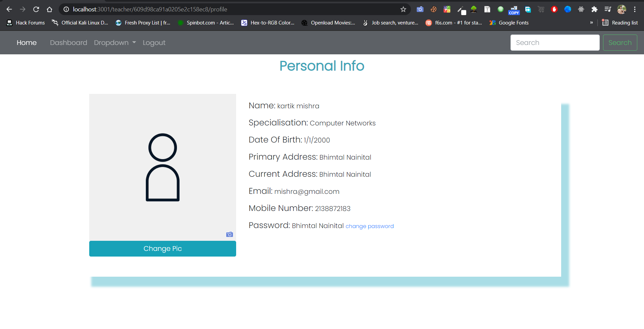Screen dimensions: 644x329
Task: Open Chrome's three-dot menu
Action: (x=635, y=9)
